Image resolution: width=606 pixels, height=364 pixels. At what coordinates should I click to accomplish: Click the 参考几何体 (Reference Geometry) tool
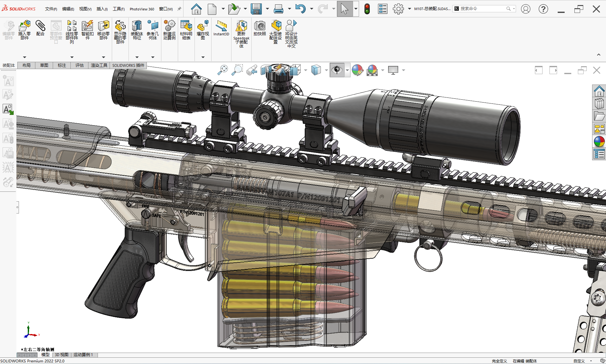153,30
